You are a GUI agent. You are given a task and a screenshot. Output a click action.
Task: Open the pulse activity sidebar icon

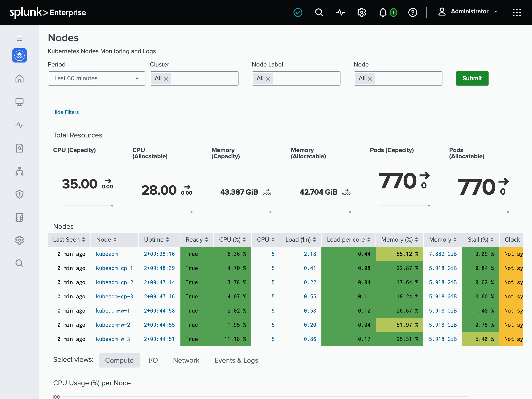tap(20, 125)
